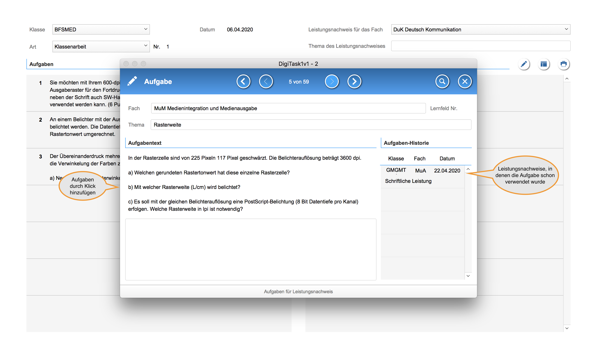Click the Fach field MuM Medienintegration
This screenshot has width=594, height=364.
pos(288,108)
